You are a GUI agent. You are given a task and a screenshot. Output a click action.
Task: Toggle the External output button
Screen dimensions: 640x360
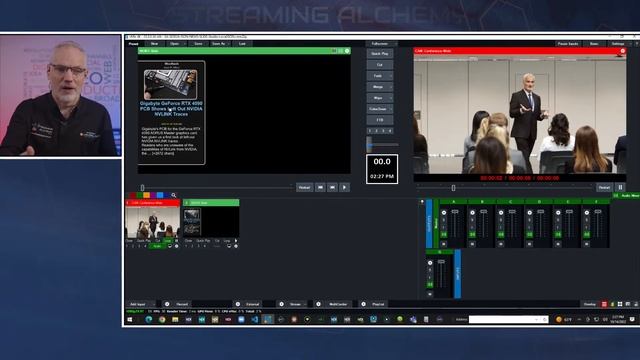(253, 304)
